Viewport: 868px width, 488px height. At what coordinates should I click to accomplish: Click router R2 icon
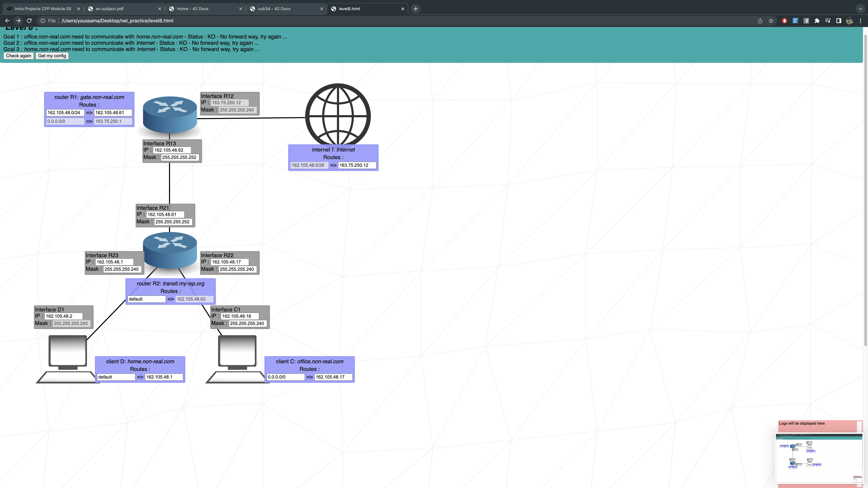(x=170, y=250)
